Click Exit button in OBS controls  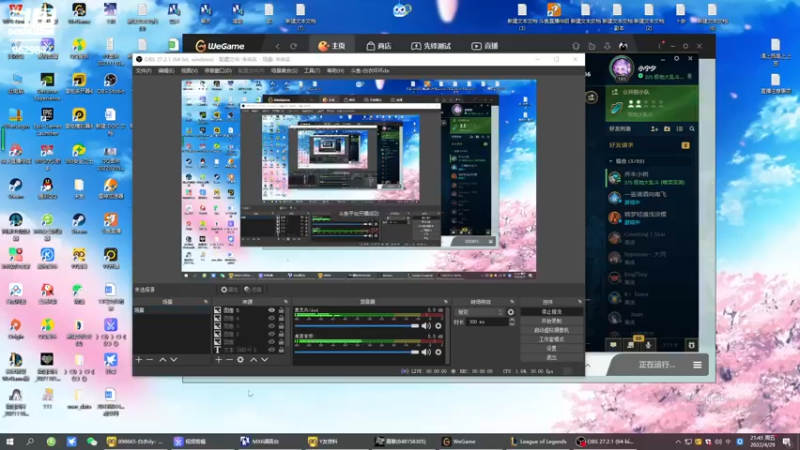(552, 358)
